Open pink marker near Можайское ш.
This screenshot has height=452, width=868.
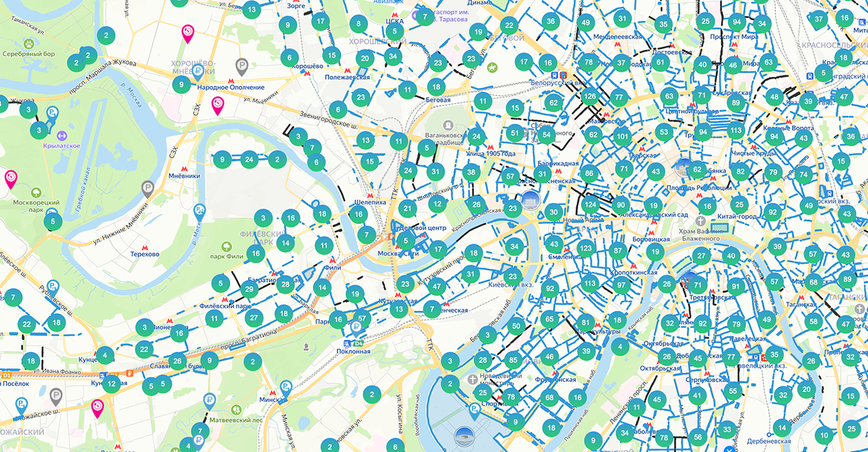[98, 409]
